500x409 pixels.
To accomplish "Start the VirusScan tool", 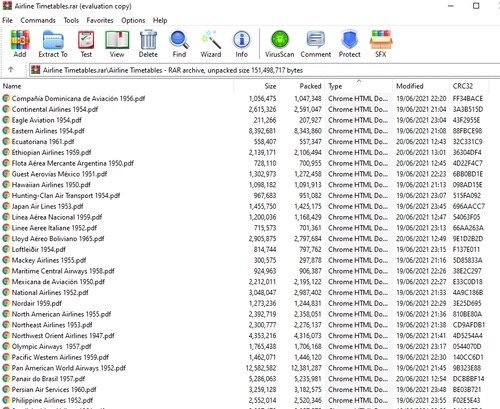I will pyautogui.click(x=280, y=43).
